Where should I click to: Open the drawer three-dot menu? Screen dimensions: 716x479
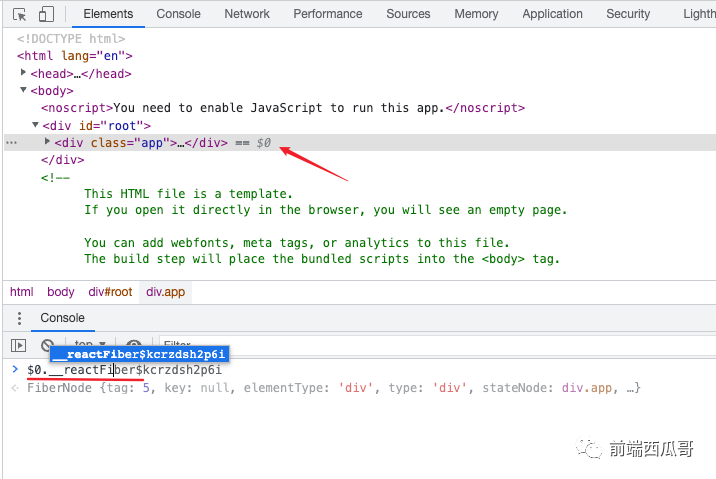click(19, 318)
